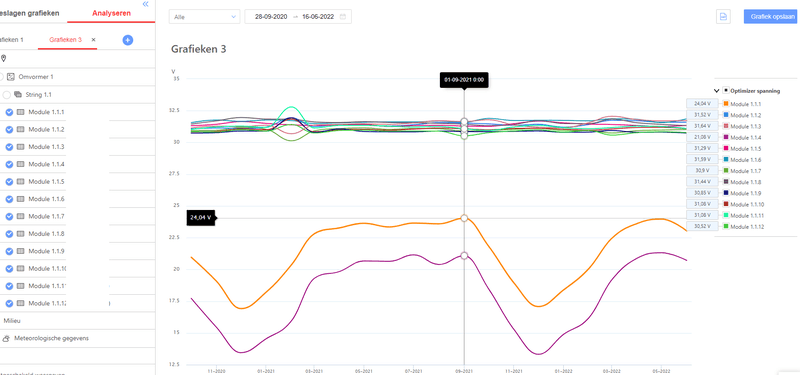This screenshot has width=800, height=375.
Task: Click green Module 1.1.12 legend swatch
Action: 726,227
